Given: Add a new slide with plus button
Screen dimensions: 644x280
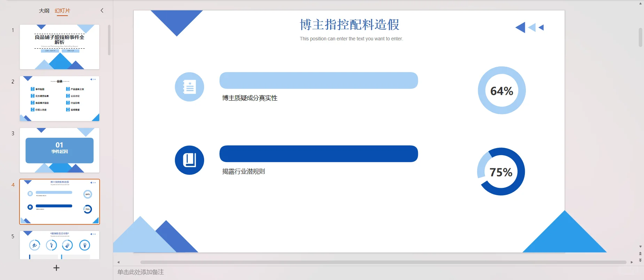Looking at the screenshot, I should (x=56, y=268).
